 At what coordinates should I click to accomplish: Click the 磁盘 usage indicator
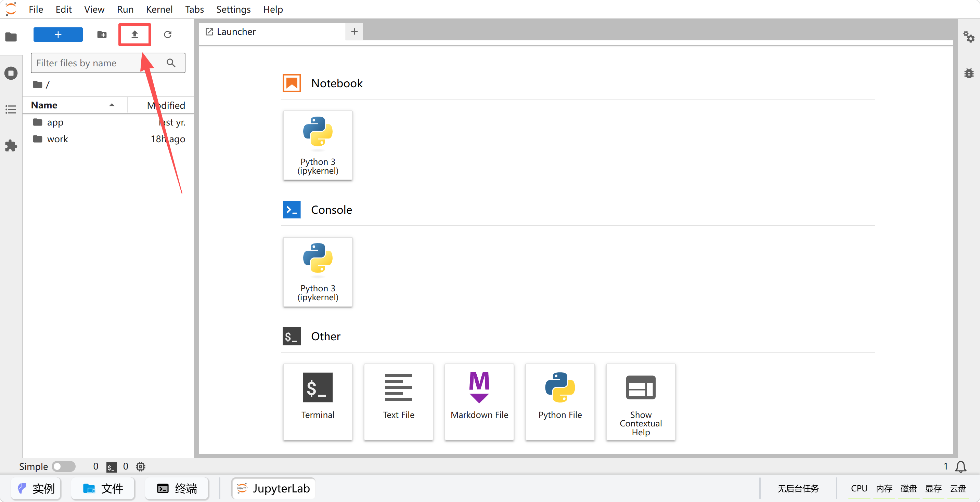coord(908,489)
